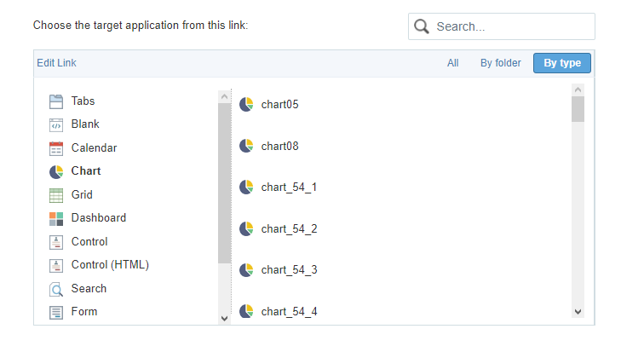The height and width of the screenshot is (352, 644).
Task: Click the Search type icon in list
Action: click(56, 289)
